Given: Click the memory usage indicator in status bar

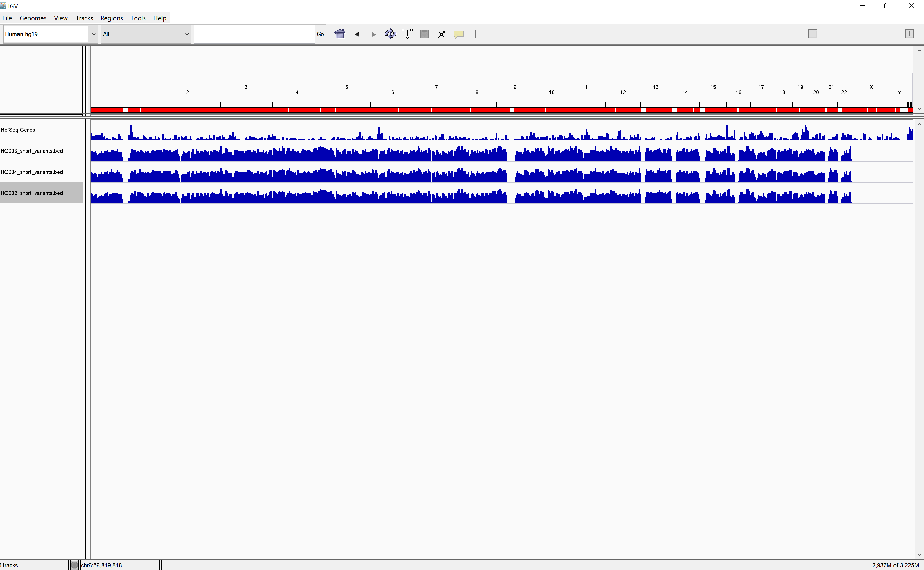Looking at the screenshot, I should click(x=895, y=565).
